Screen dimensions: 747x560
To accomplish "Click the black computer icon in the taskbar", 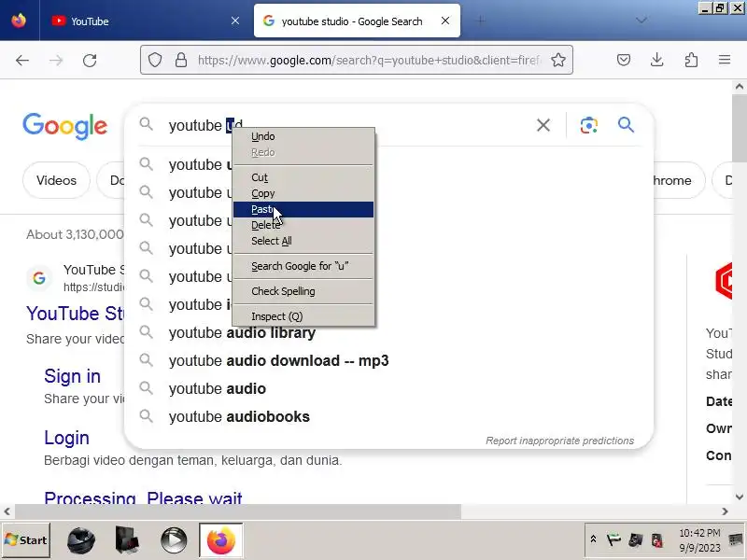I will 127,540.
